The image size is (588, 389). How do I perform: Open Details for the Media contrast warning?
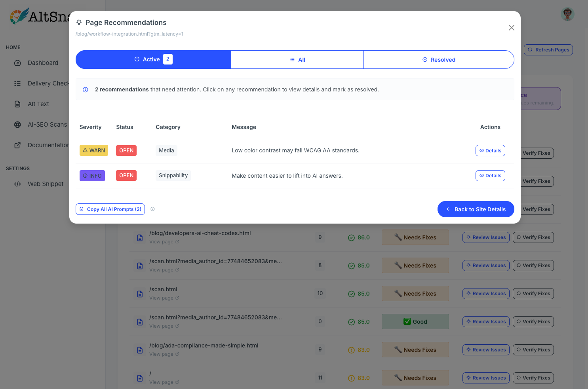[x=490, y=150]
